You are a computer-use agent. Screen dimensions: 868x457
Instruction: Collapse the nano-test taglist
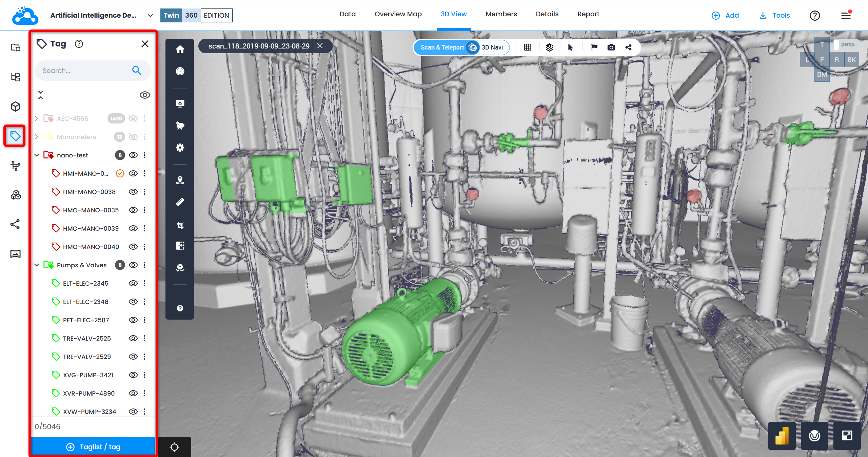[37, 155]
